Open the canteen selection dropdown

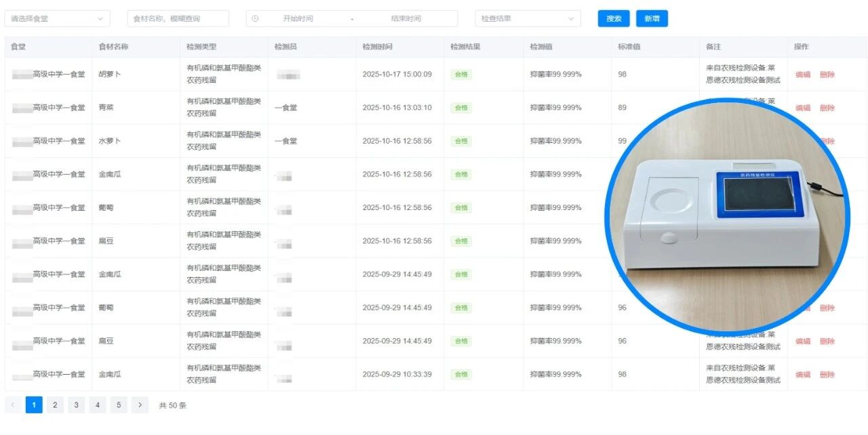point(57,19)
